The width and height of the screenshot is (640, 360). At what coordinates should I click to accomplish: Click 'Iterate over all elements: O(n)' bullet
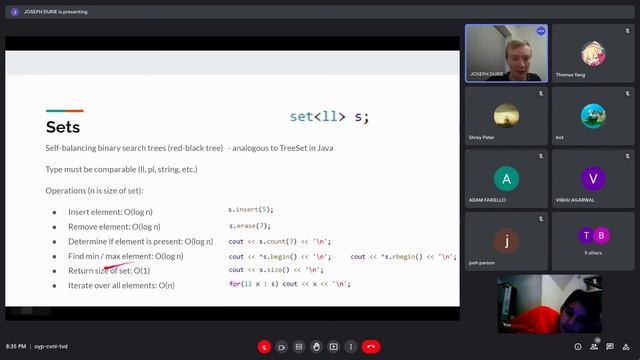[x=121, y=285]
